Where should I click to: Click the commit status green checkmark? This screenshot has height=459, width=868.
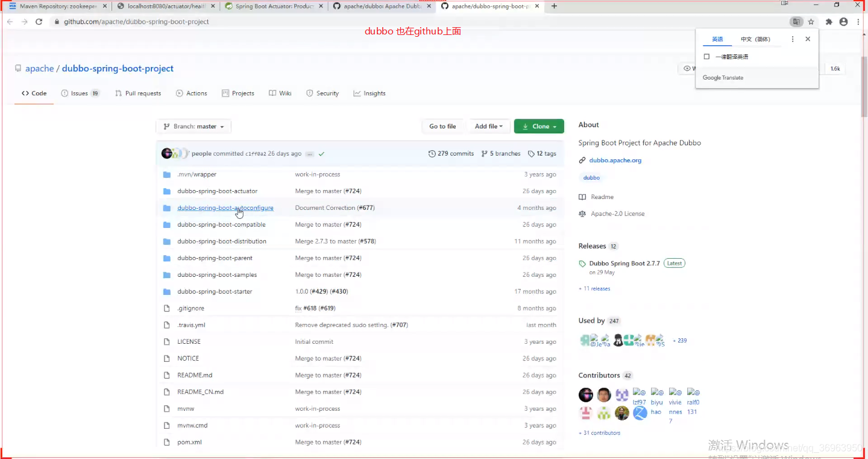pyautogui.click(x=322, y=154)
